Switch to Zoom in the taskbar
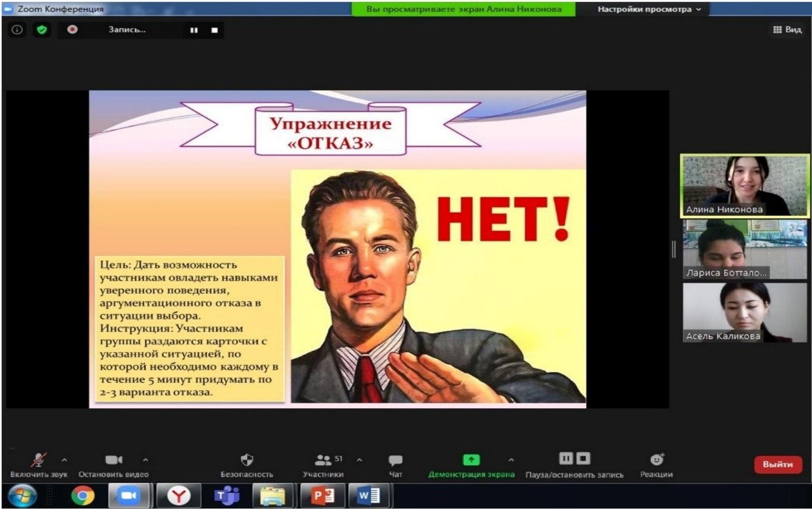The height and width of the screenshot is (509, 812). click(129, 496)
